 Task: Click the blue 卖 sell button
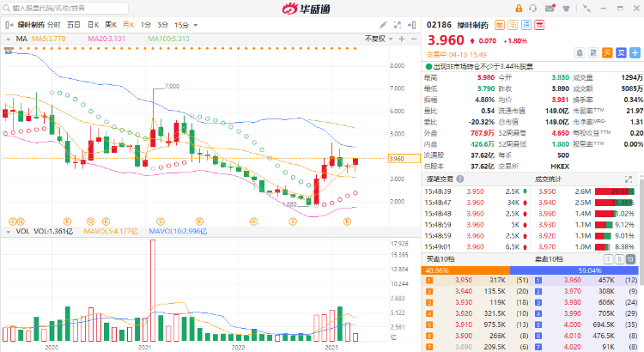tap(621, 52)
